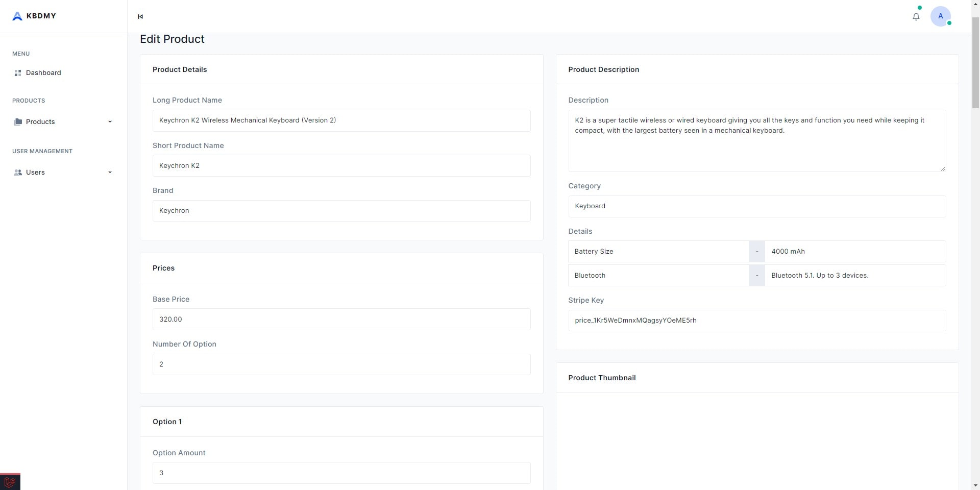Click the Product Thumbnail card title
The height and width of the screenshot is (490, 980).
pyautogui.click(x=602, y=378)
